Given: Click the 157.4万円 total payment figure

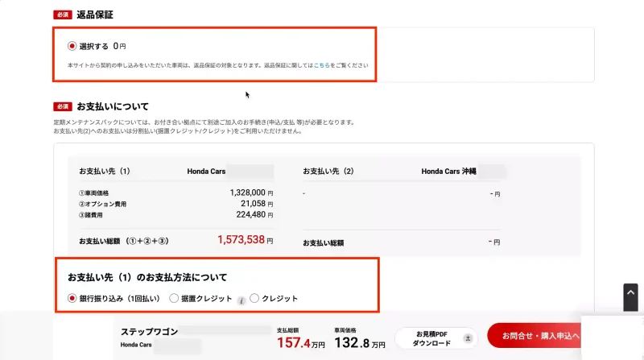Looking at the screenshot, I should (300, 343).
